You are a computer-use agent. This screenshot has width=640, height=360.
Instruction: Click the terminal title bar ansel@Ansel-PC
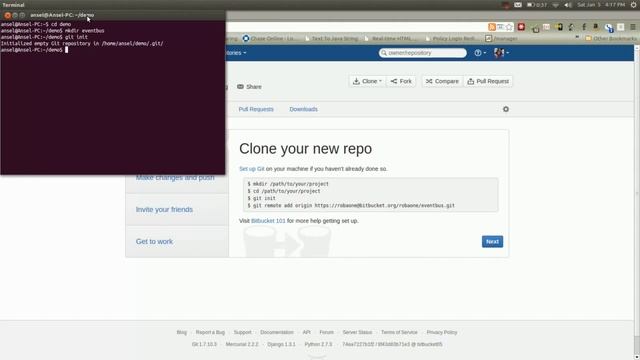(113, 15)
